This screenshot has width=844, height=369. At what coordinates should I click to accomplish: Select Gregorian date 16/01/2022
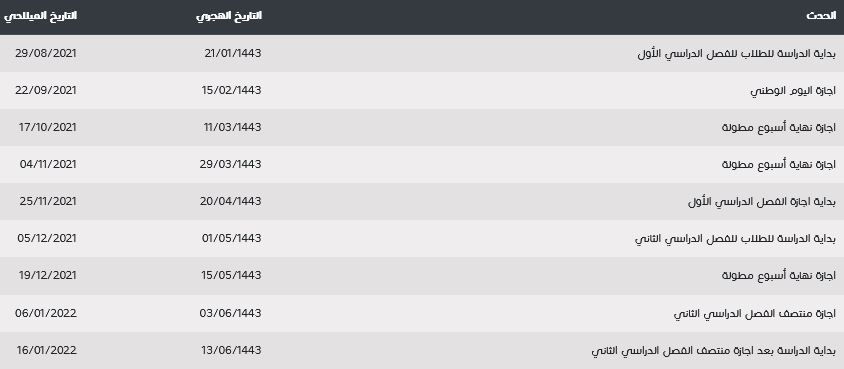pyautogui.click(x=47, y=350)
